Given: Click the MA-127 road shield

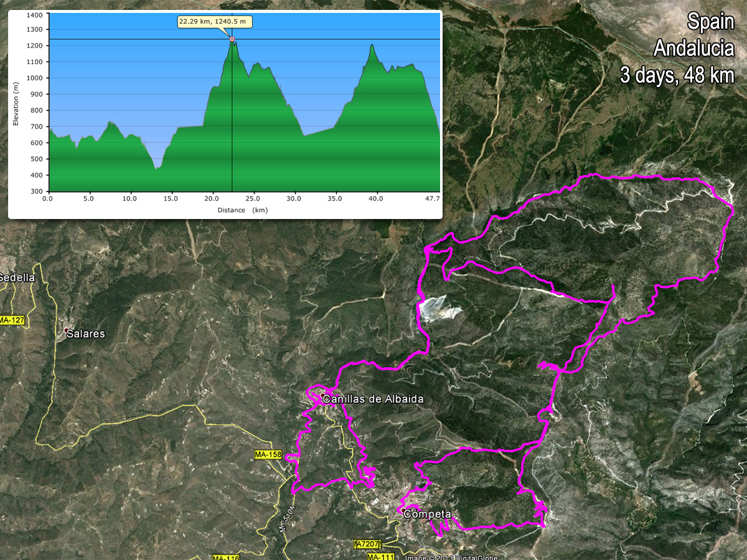Looking at the screenshot, I should pyautogui.click(x=11, y=320).
